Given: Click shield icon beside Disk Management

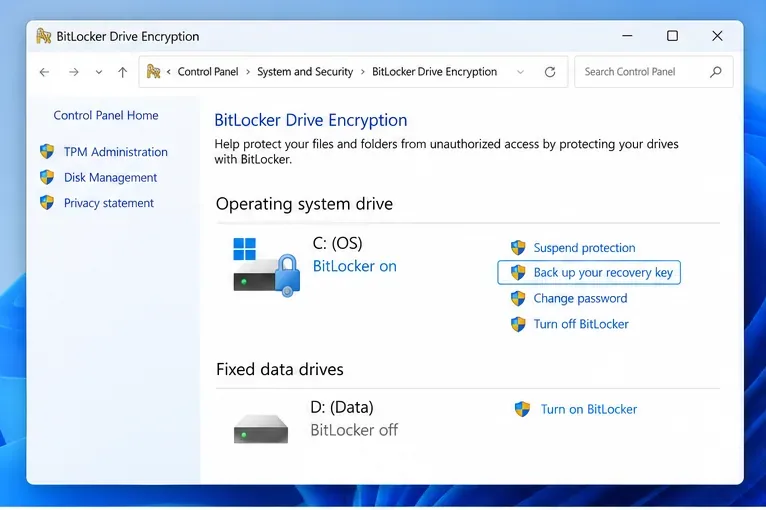Looking at the screenshot, I should pyautogui.click(x=47, y=177).
